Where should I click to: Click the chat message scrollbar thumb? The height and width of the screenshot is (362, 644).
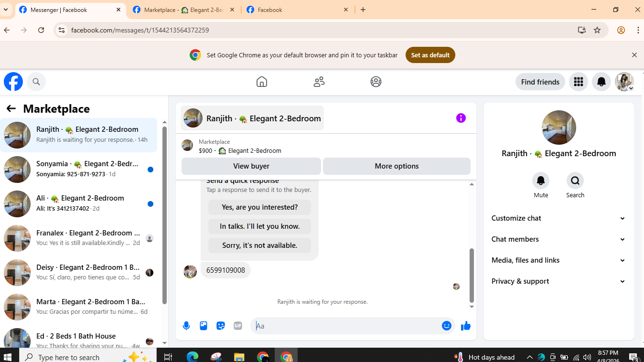[472, 276]
